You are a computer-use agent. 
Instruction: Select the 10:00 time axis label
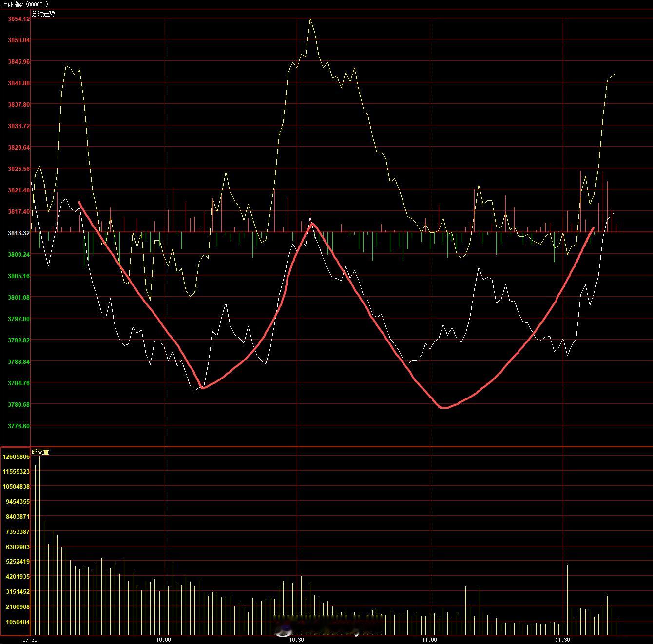164,640
